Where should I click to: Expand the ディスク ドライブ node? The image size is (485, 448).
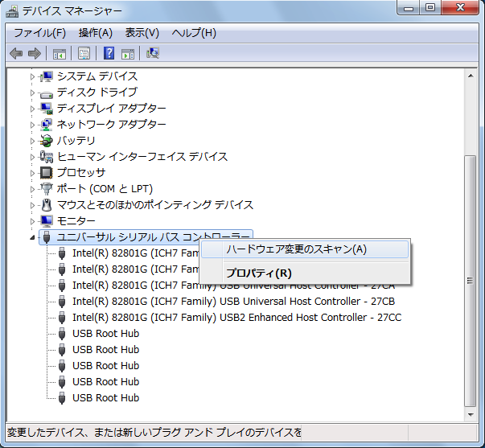click(32, 92)
